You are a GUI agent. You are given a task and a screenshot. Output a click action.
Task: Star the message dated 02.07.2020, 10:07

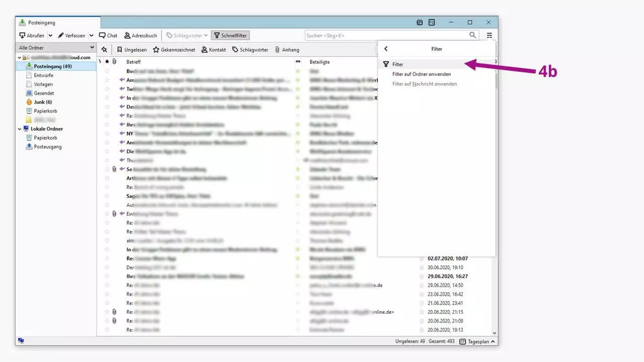pyautogui.click(x=107, y=258)
